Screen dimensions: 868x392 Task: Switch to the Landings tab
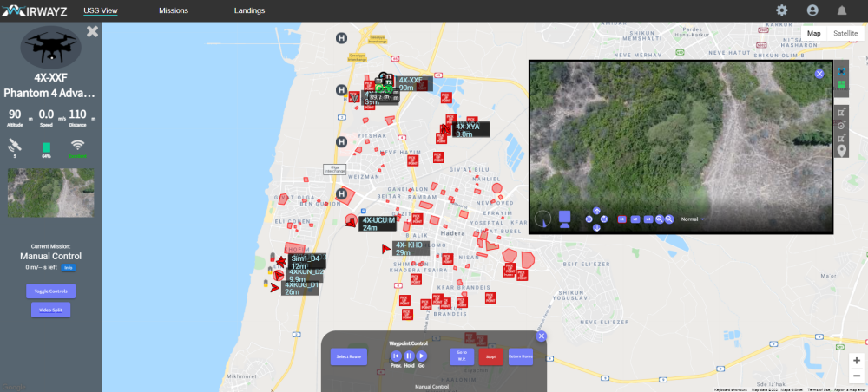point(250,10)
